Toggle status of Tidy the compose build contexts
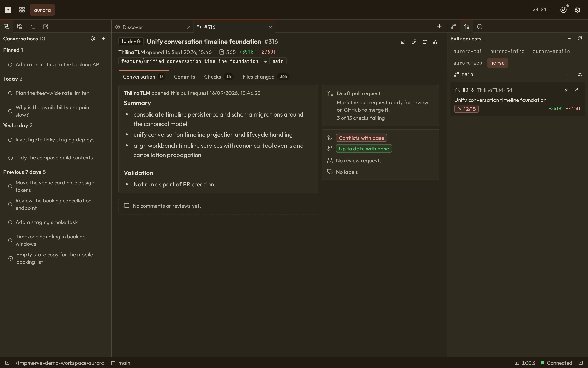The image size is (588, 368). click(x=10, y=158)
